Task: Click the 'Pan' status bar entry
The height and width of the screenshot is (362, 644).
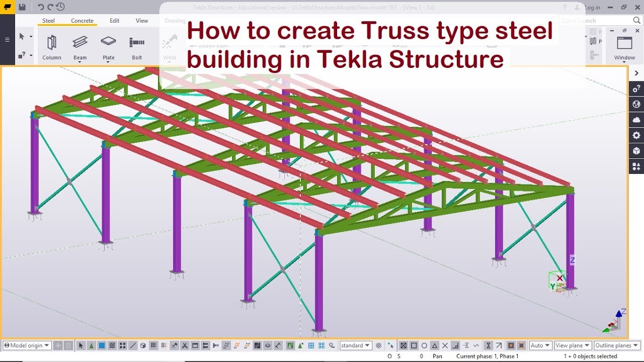Action: coord(437,356)
